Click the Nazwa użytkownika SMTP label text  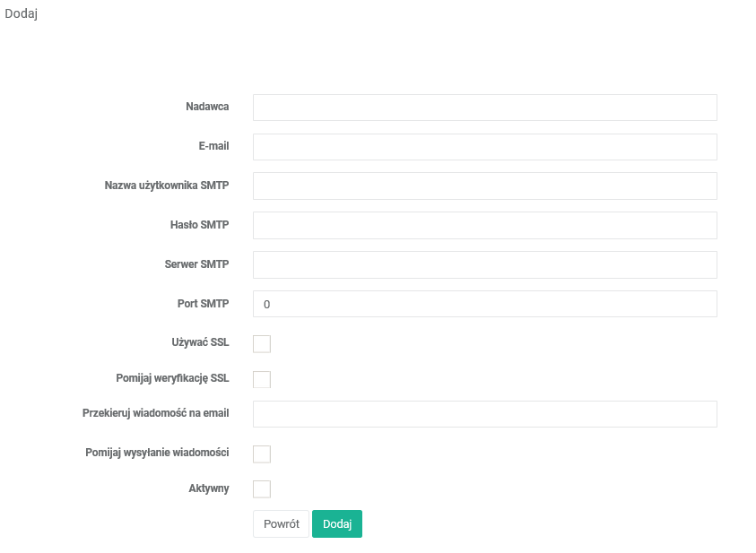point(167,186)
